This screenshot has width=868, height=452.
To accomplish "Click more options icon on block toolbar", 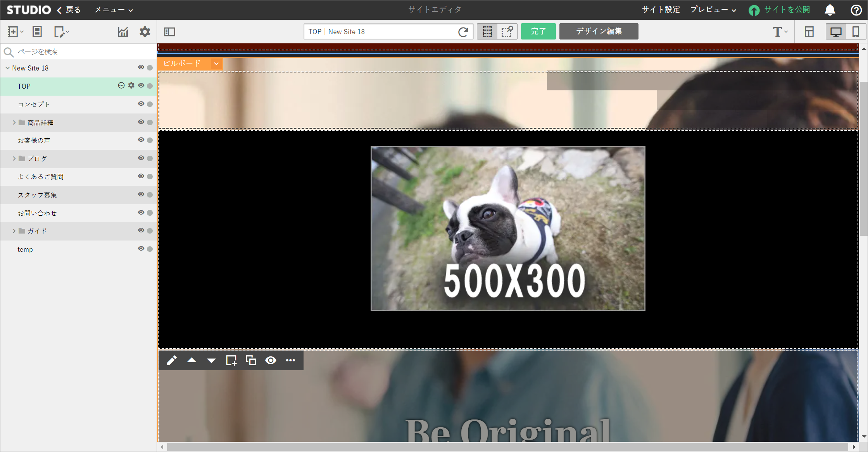I will pyautogui.click(x=290, y=361).
